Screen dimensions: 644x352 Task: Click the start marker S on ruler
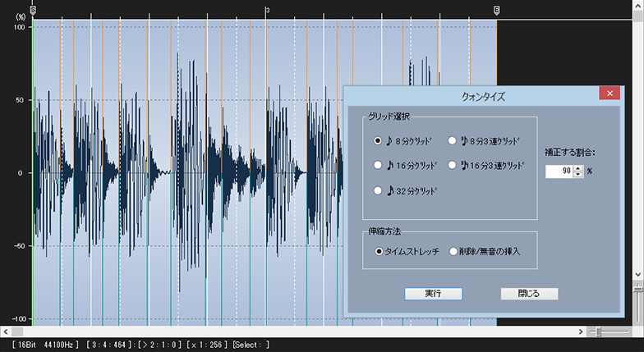point(33,9)
